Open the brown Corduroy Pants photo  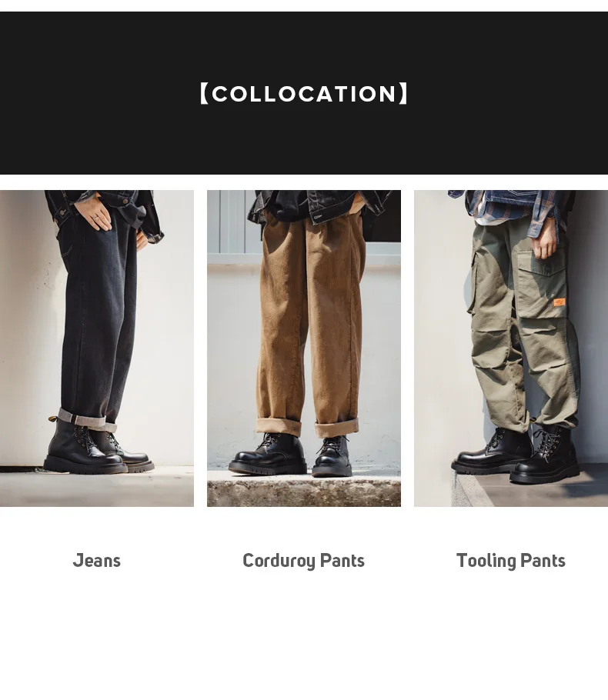pyautogui.click(x=304, y=348)
